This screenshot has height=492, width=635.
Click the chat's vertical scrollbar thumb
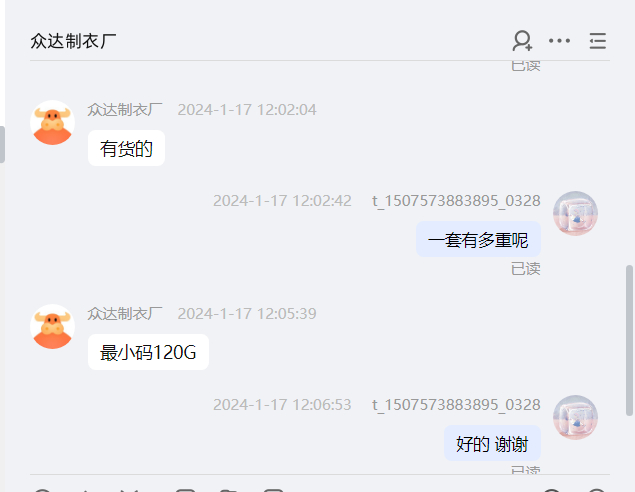[x=629, y=340]
